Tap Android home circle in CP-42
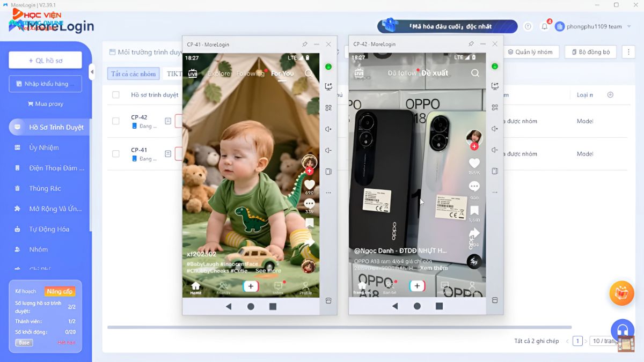This screenshot has width=644, height=362. pos(417,306)
